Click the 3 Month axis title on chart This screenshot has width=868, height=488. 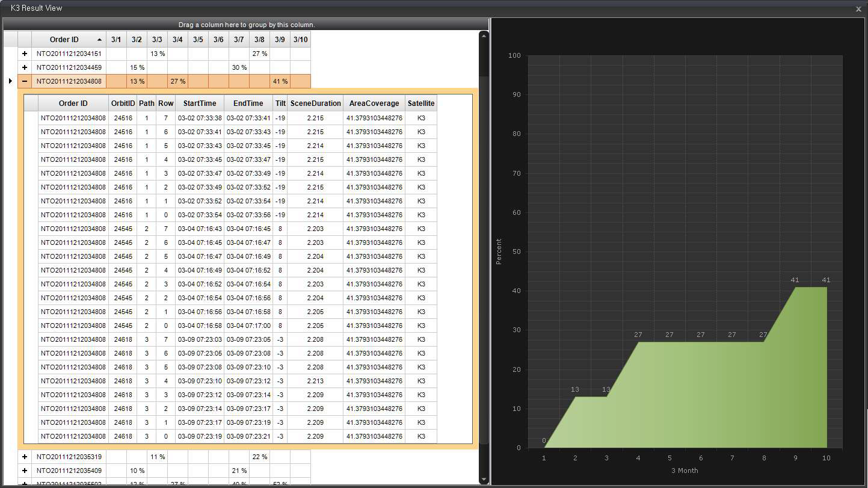pyautogui.click(x=685, y=471)
